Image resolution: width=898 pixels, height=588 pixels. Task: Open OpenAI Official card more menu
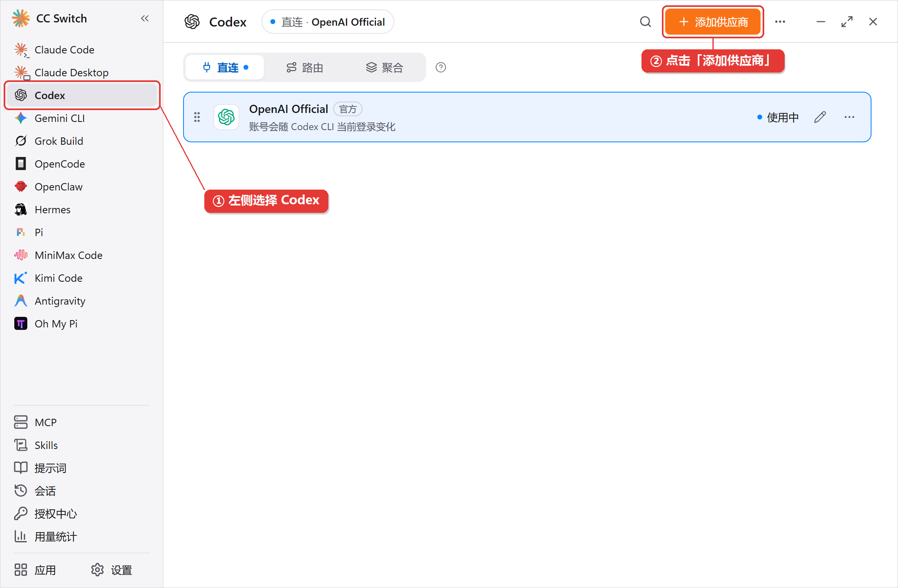pos(849,117)
